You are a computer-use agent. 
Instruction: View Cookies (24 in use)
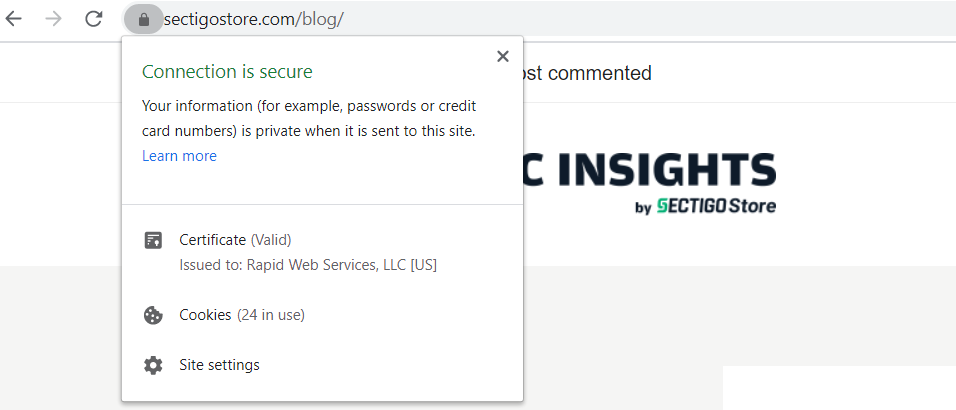click(242, 315)
